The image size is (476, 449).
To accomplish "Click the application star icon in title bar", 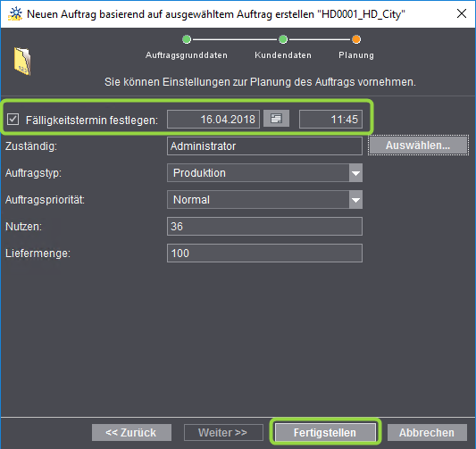I will [x=15, y=14].
